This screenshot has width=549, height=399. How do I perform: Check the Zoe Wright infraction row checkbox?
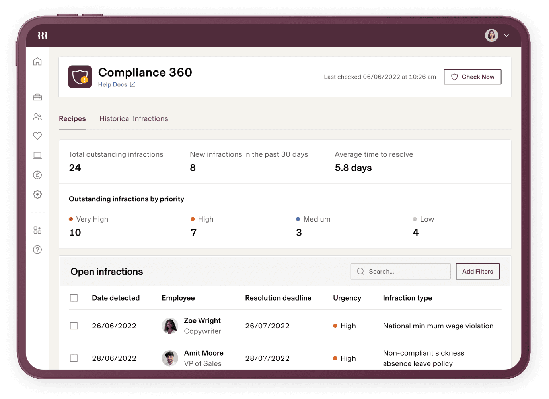[x=74, y=326]
